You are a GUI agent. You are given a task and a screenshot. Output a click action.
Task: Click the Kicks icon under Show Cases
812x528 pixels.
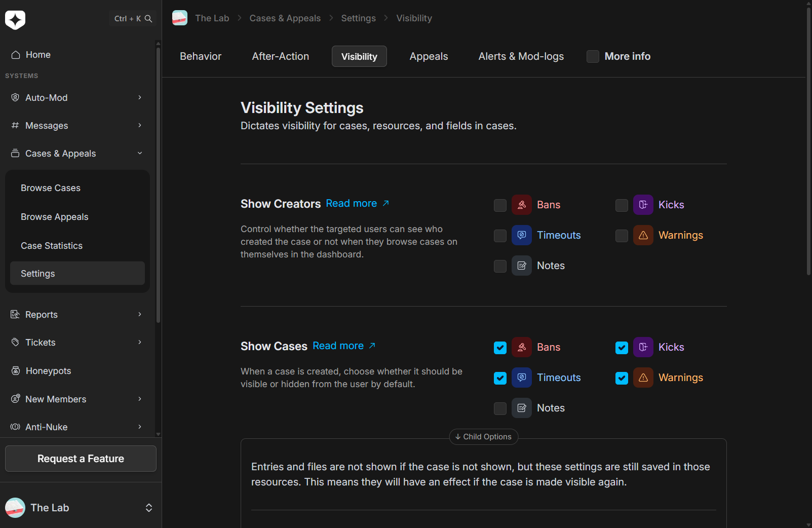click(643, 347)
